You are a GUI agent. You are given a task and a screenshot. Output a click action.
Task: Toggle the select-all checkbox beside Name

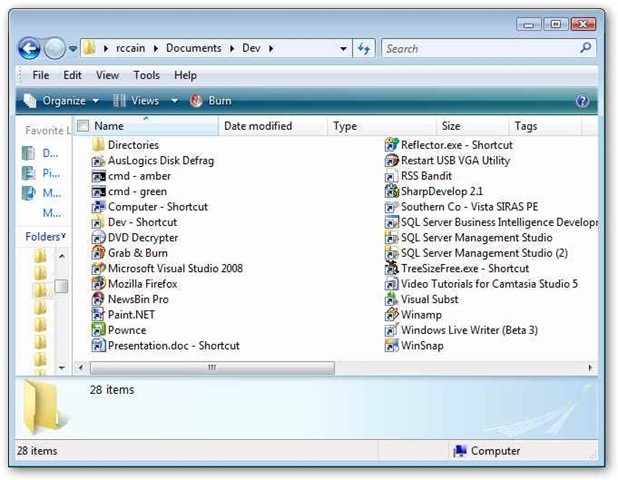(84, 126)
